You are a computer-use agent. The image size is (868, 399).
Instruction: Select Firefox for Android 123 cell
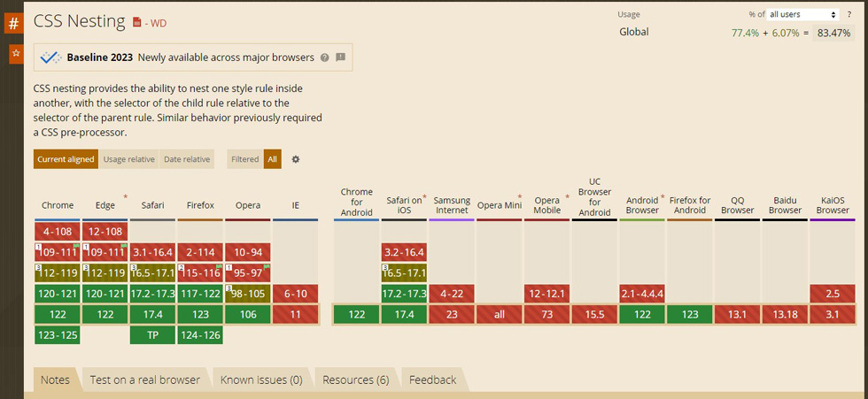pos(690,314)
